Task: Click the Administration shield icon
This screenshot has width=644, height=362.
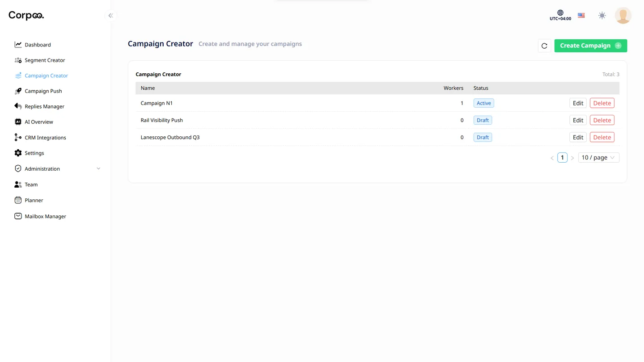Action: [18, 168]
